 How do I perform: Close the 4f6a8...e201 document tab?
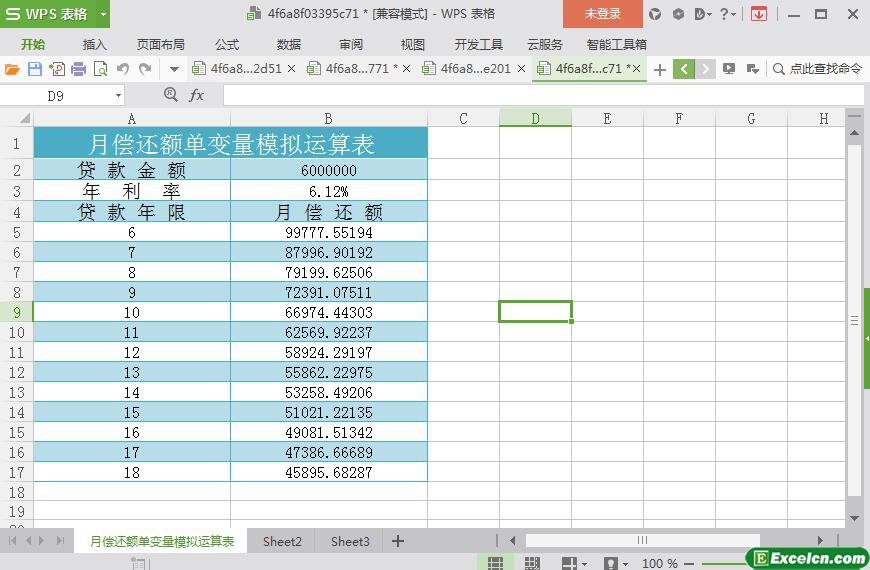click(x=522, y=69)
